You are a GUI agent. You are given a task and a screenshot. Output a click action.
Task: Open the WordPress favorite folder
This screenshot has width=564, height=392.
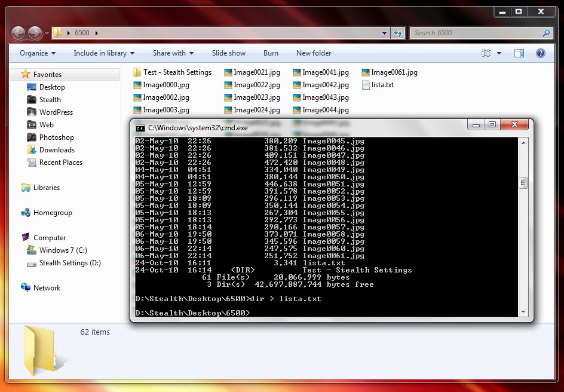56,112
